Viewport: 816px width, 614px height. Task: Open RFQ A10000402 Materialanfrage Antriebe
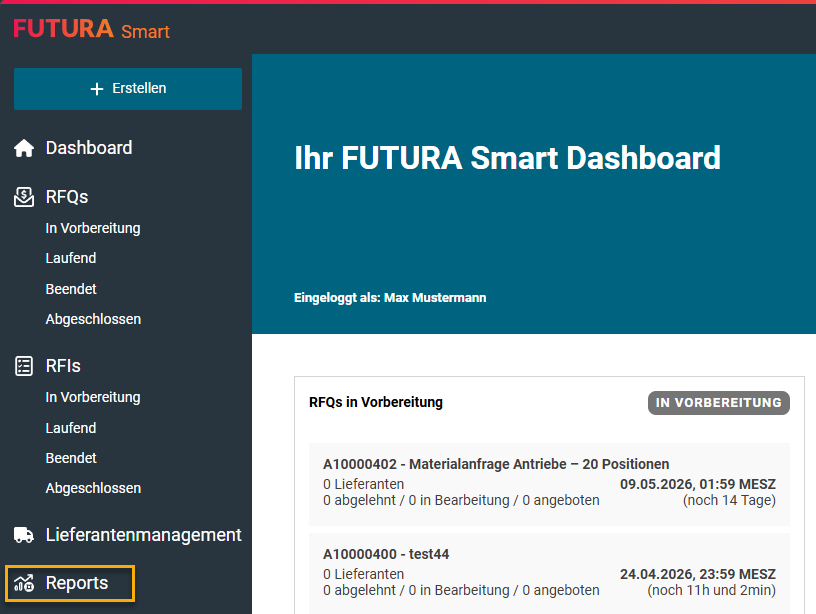point(549,484)
